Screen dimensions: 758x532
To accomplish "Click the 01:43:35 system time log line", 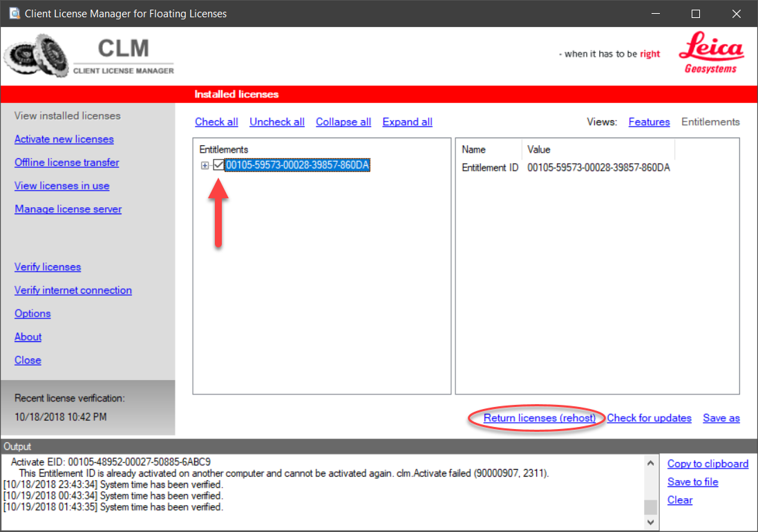I will coord(113,507).
